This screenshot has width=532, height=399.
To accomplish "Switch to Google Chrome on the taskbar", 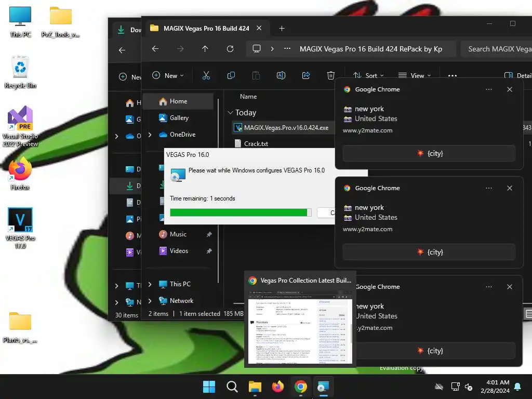I will pyautogui.click(x=301, y=387).
